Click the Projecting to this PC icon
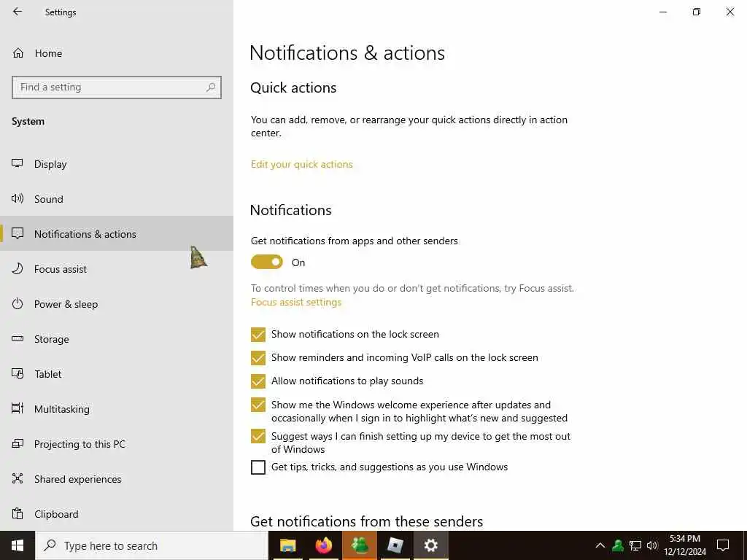747x560 pixels. 18,444
